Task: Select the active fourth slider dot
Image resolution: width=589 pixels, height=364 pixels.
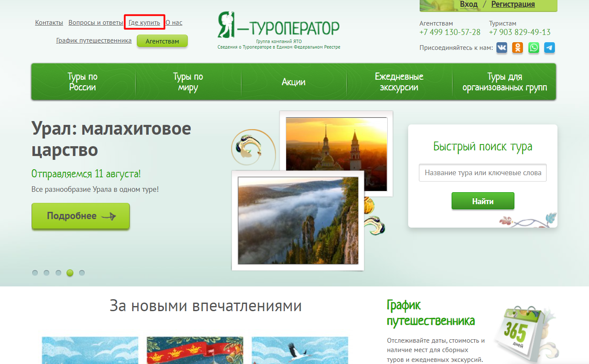Action: point(70,273)
